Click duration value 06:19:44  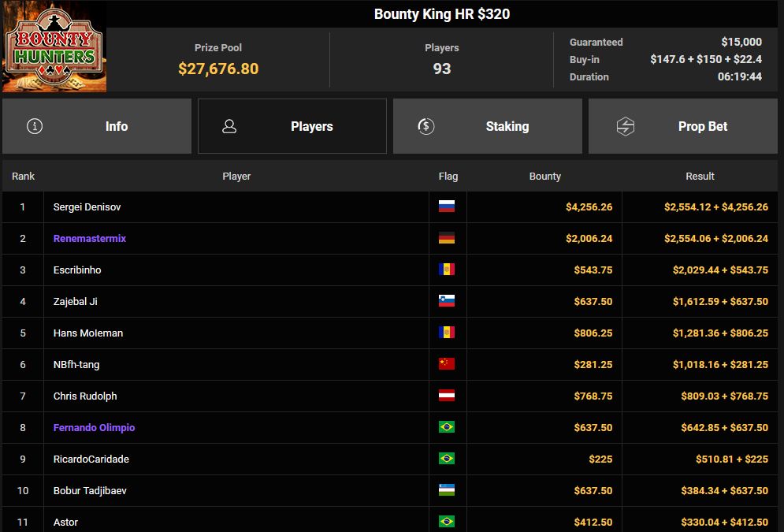740,76
